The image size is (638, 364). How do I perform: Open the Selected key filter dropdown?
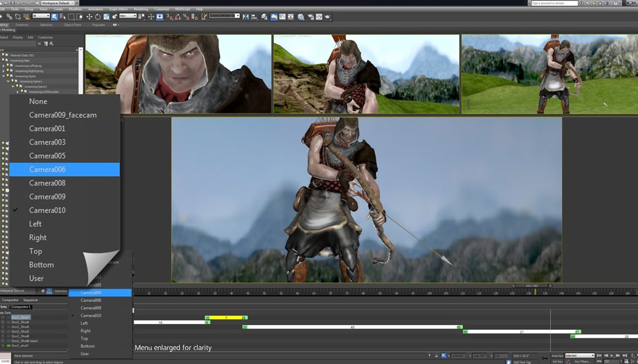(579, 356)
